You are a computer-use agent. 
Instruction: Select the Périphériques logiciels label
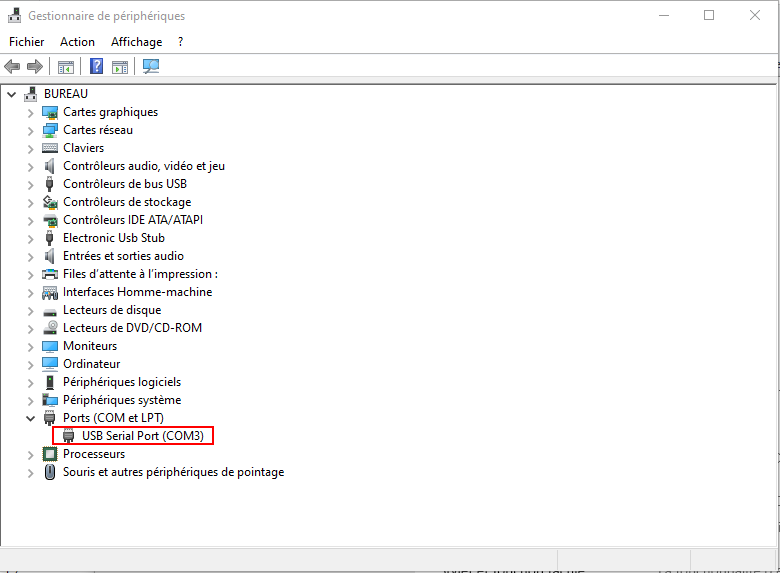(x=122, y=382)
